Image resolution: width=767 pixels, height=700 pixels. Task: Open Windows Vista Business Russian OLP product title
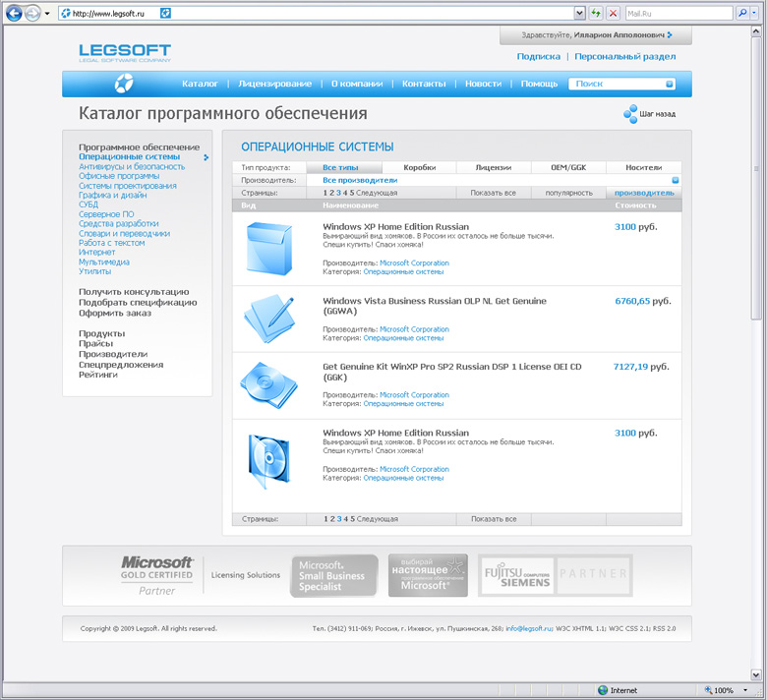pos(435,306)
